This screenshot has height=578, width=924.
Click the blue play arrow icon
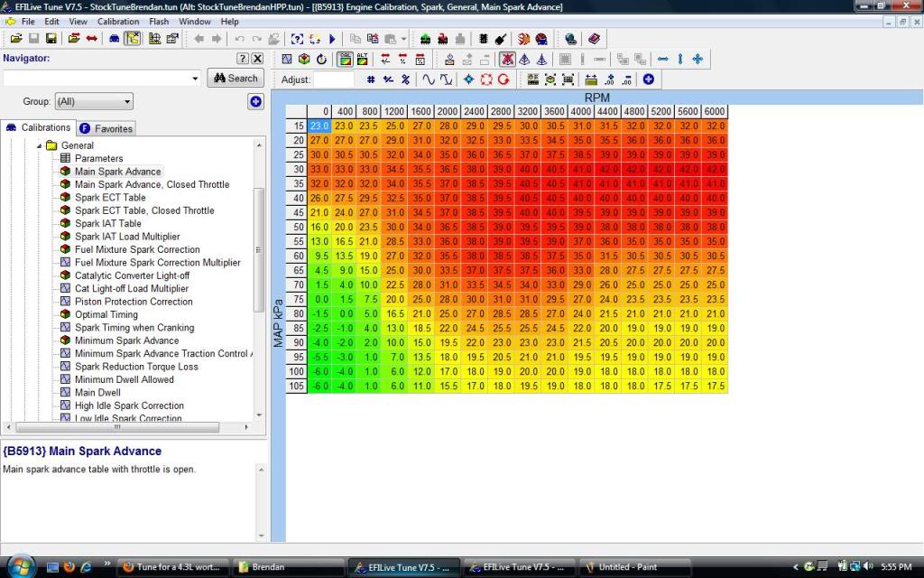tap(332, 39)
